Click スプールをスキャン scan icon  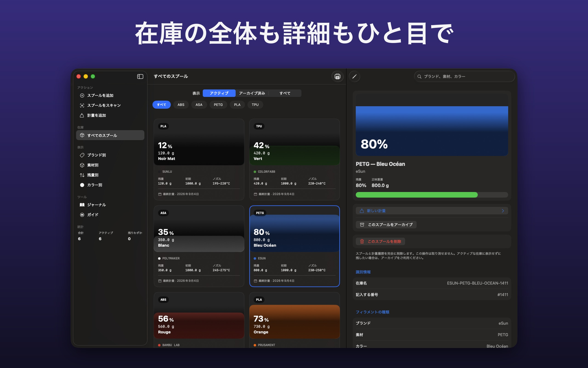[x=82, y=105]
